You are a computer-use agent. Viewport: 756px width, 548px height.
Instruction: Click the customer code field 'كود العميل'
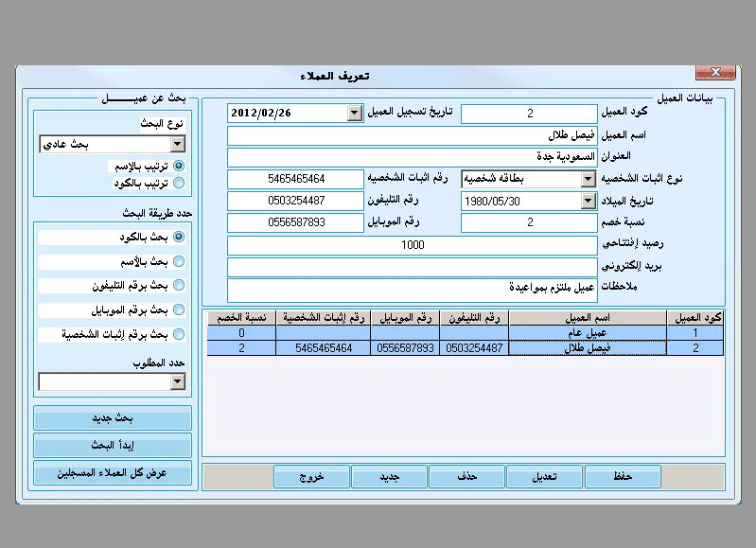[530, 114]
